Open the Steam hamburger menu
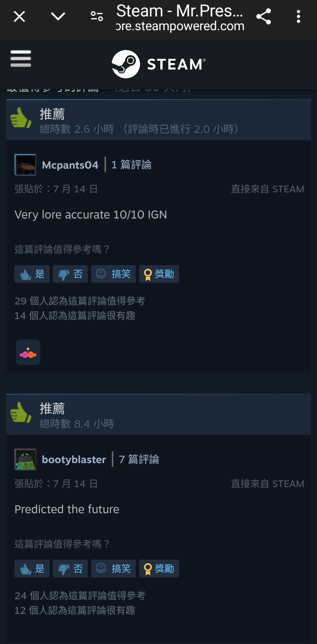Viewport: 317px width, 644px height. pyautogui.click(x=21, y=59)
